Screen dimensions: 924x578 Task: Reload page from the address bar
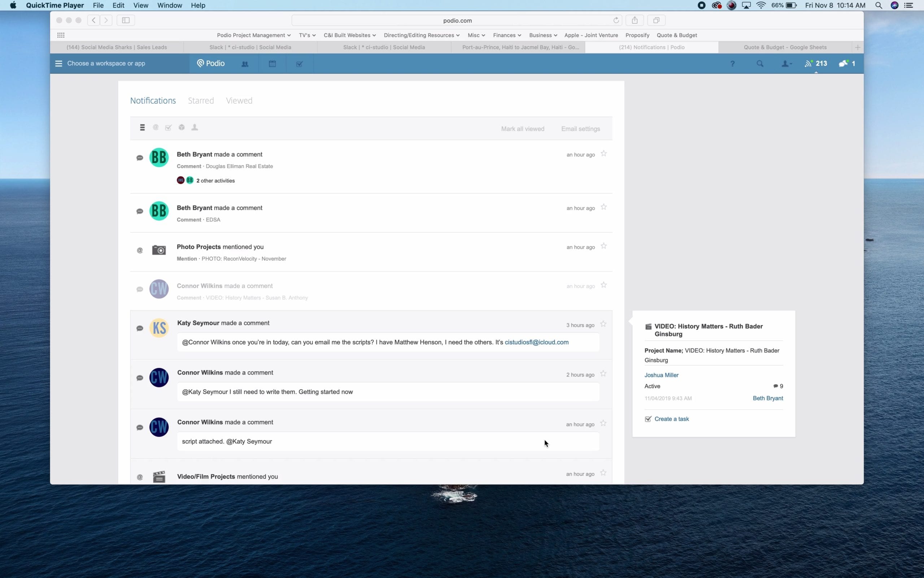pos(616,20)
